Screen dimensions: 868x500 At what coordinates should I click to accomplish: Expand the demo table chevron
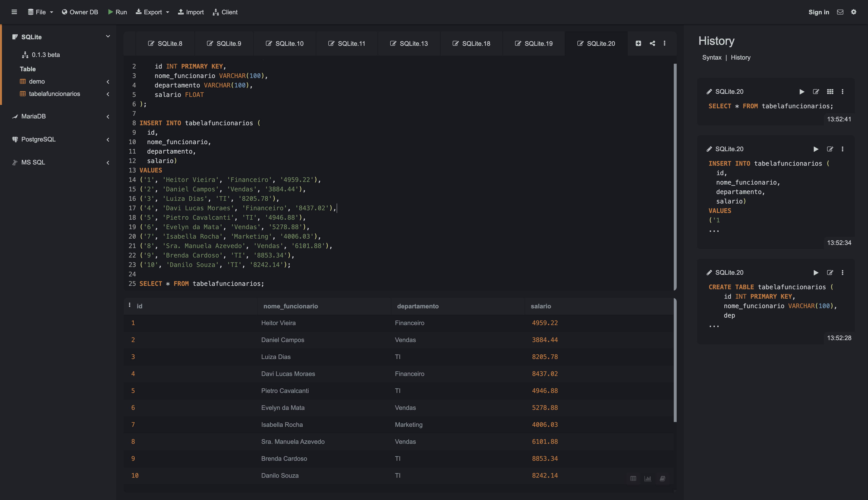click(x=108, y=82)
